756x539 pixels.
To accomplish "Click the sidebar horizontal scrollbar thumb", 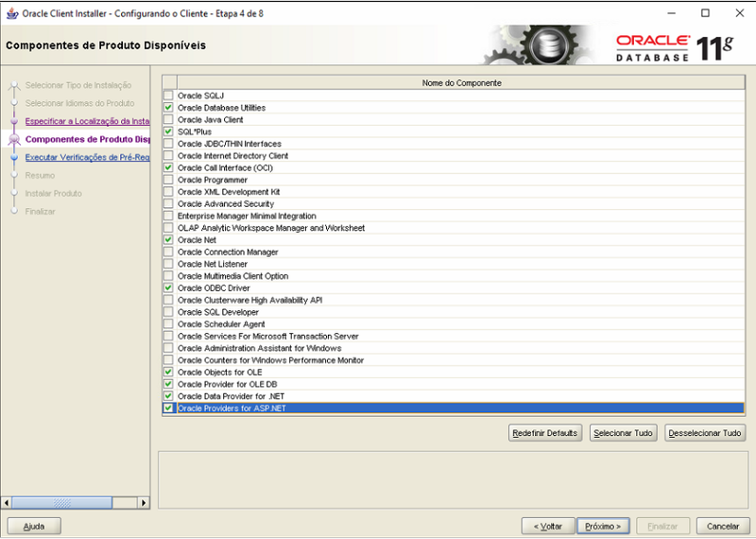I will tap(61, 503).
